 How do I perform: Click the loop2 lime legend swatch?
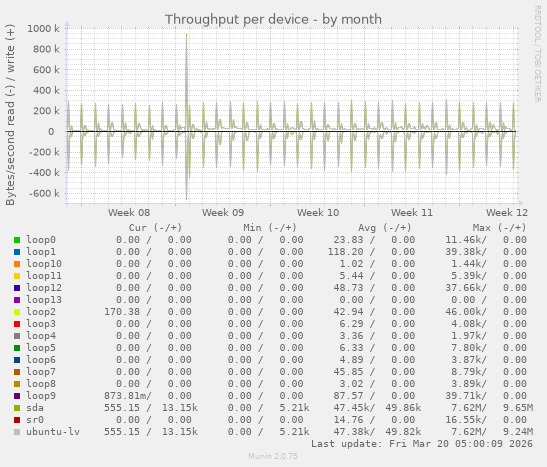[17, 312]
